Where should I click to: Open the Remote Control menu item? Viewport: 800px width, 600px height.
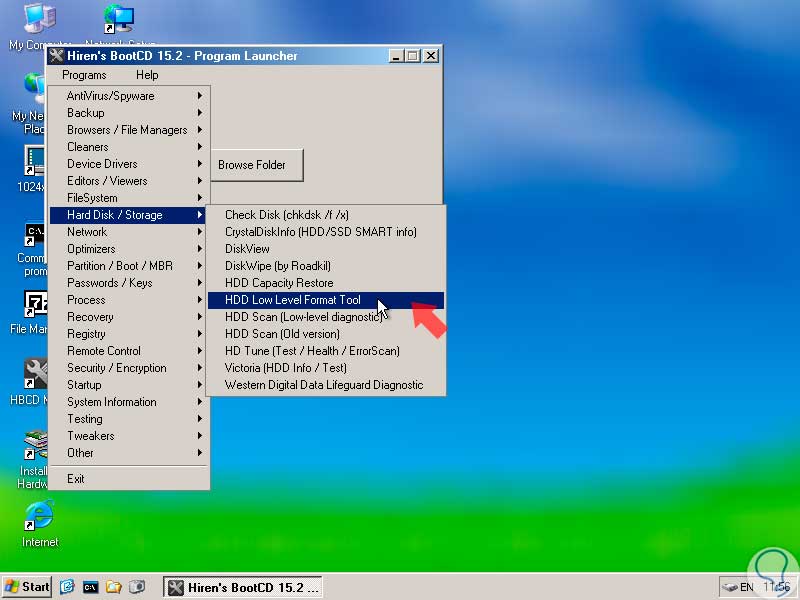129,351
